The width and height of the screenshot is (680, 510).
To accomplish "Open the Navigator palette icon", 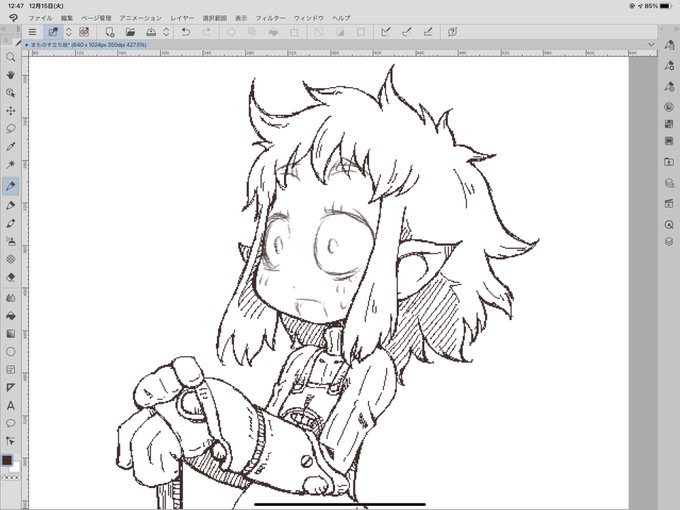I will (x=669, y=225).
